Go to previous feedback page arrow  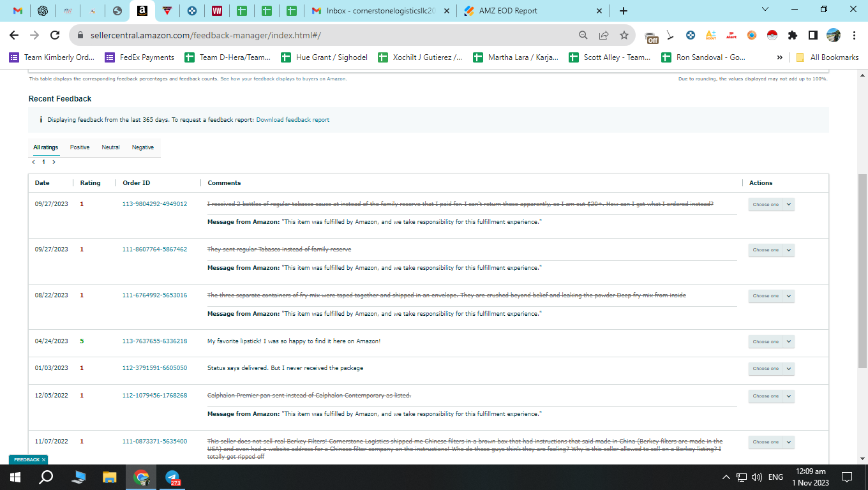[34, 162]
